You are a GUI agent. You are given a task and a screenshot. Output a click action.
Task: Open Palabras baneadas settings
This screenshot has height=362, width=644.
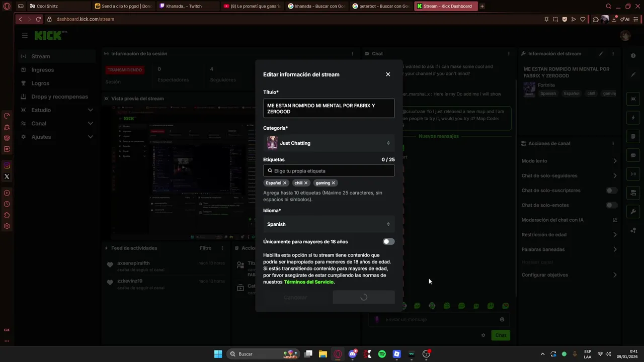569,249
